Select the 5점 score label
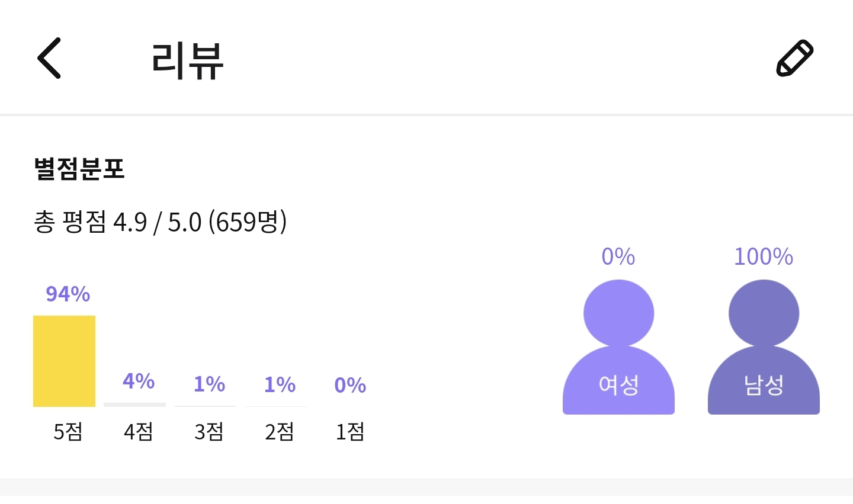This screenshot has height=504, width=853. click(x=68, y=432)
